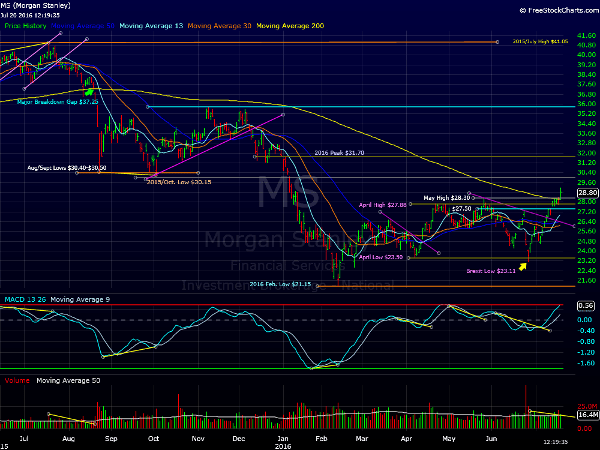Click the 36.00 price axis value

point(587,104)
